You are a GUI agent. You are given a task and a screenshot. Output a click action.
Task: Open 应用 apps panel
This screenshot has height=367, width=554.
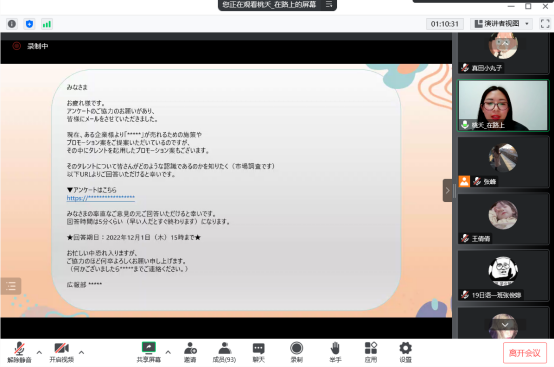click(371, 352)
